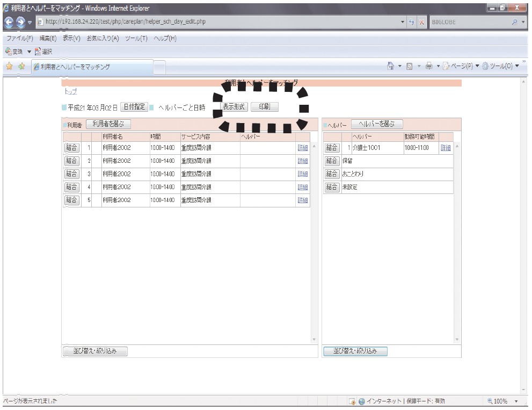Viewport: 532px width, 410px height.
Task: Click 結合 button for user row 1
Action: click(x=71, y=148)
